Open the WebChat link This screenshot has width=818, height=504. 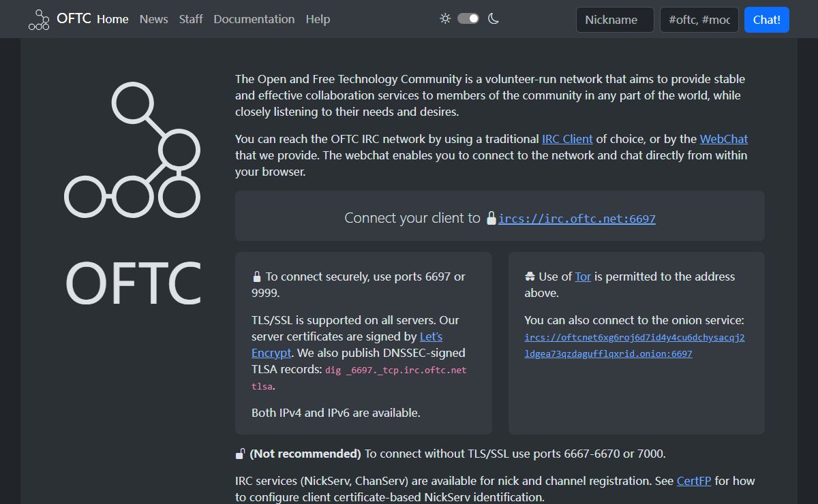724,139
